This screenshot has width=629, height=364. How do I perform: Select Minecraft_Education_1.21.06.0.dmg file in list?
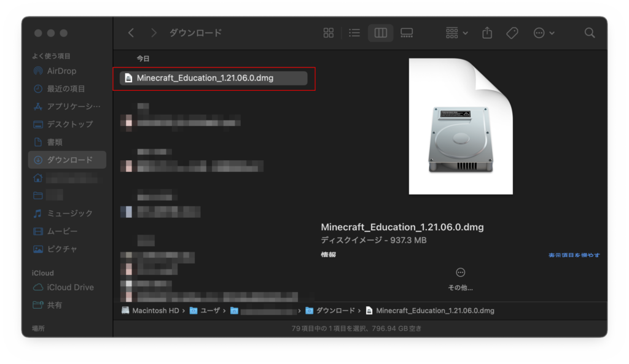[205, 78]
